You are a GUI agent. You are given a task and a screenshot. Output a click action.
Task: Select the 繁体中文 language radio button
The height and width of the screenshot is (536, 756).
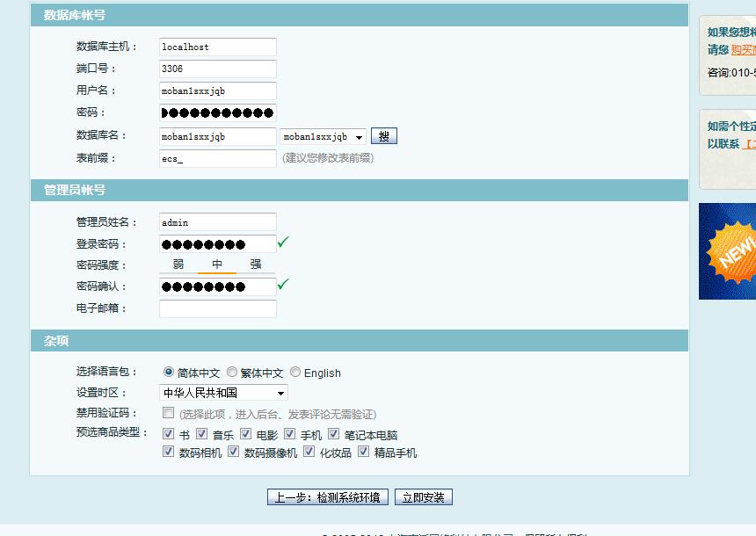[x=232, y=372]
